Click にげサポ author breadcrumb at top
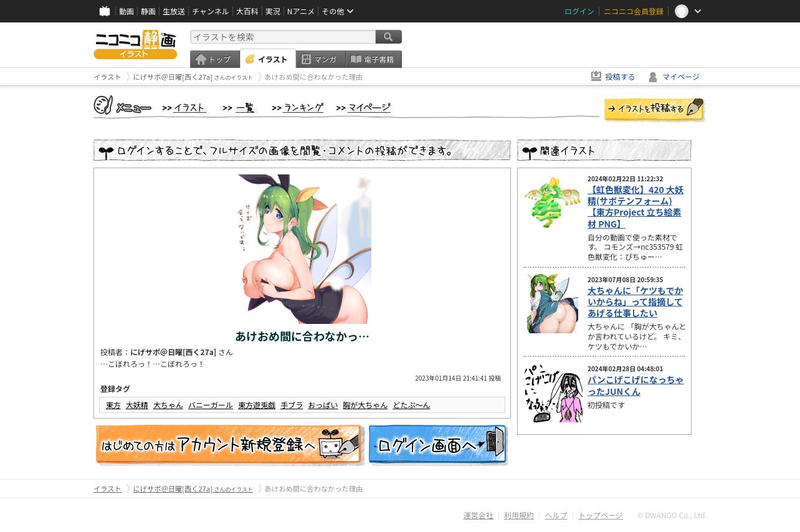 tap(193, 77)
